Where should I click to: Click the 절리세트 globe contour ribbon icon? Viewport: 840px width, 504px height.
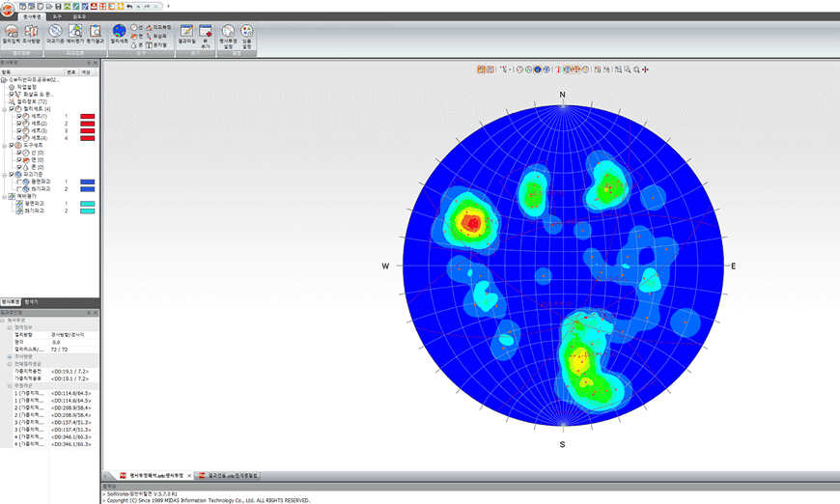click(119, 35)
